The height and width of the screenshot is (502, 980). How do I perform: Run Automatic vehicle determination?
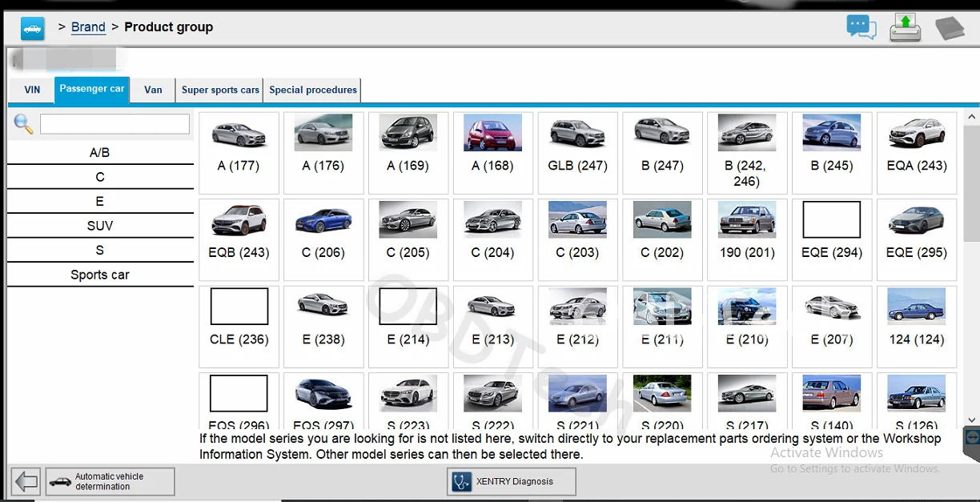pyautogui.click(x=110, y=482)
